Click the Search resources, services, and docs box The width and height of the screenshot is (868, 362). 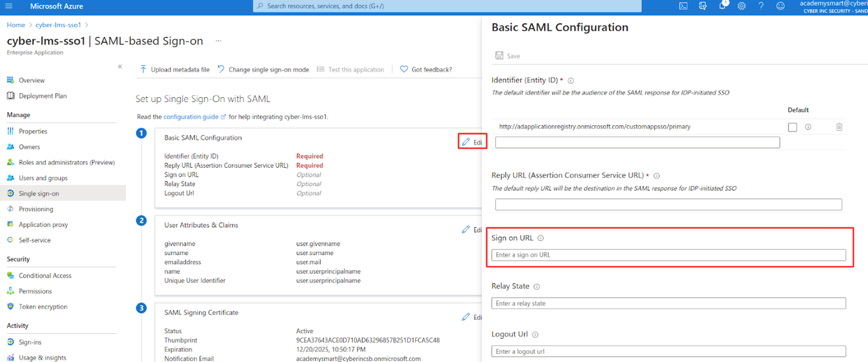coord(447,6)
